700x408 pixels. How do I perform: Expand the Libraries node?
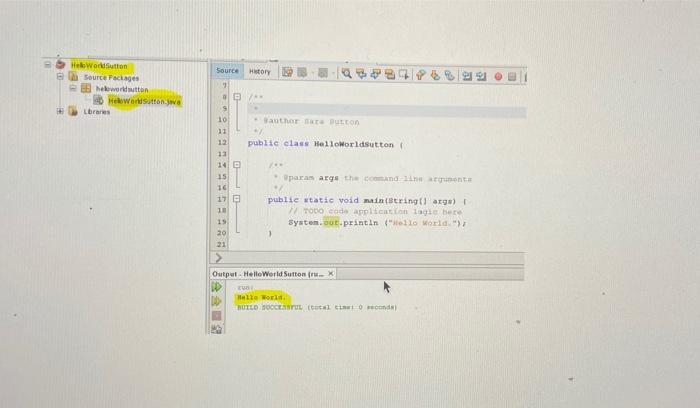[x=60, y=111]
